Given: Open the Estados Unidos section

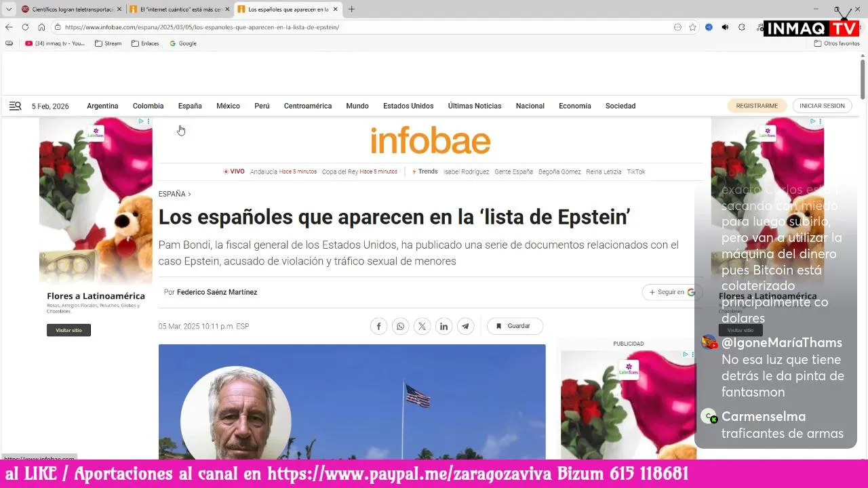Looking at the screenshot, I should (x=408, y=106).
